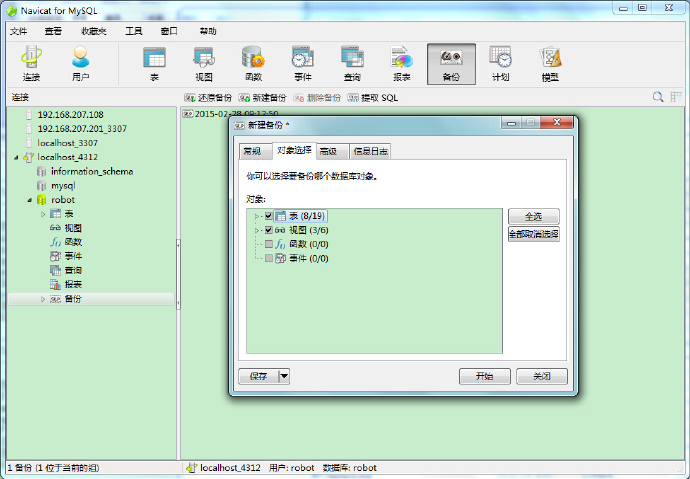Image resolution: width=690 pixels, height=479 pixels.
Task: Collapse the robot database node
Action: pos(29,200)
